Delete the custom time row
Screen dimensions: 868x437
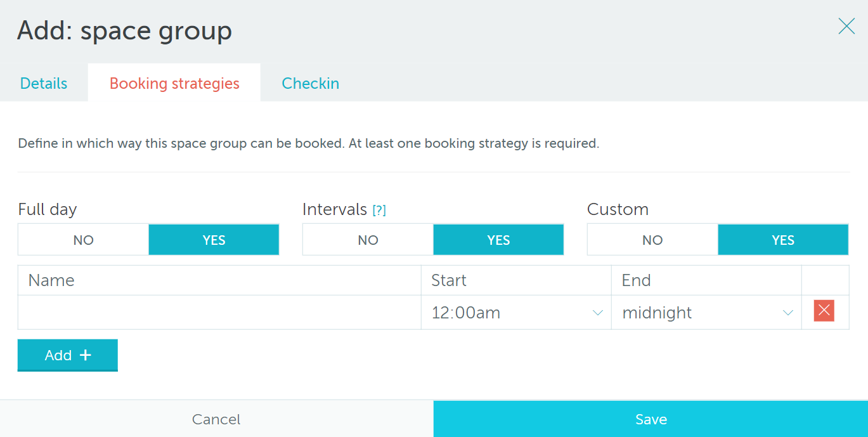point(824,311)
